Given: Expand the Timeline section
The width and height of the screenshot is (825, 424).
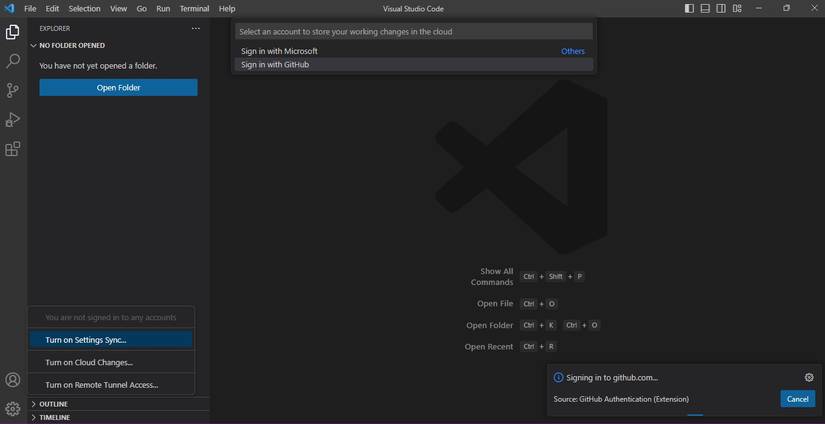Looking at the screenshot, I should click(54, 417).
